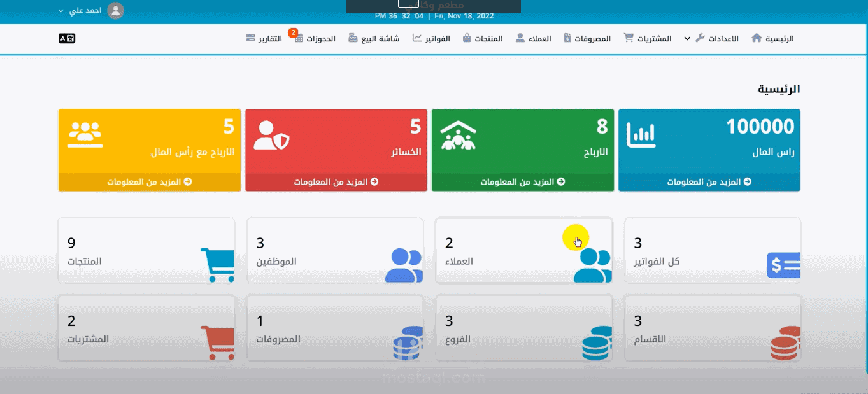Click the people group icon on yellow card
This screenshot has width=868, height=394.
coord(85,134)
